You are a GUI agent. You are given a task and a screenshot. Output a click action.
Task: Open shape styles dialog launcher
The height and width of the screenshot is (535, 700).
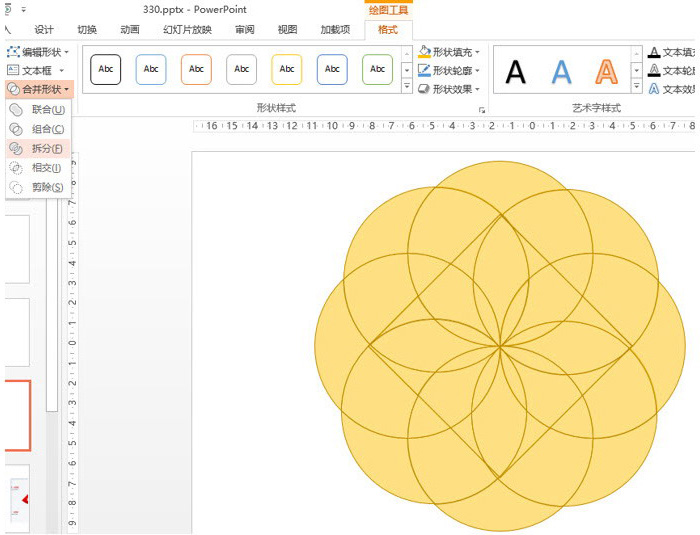481,108
